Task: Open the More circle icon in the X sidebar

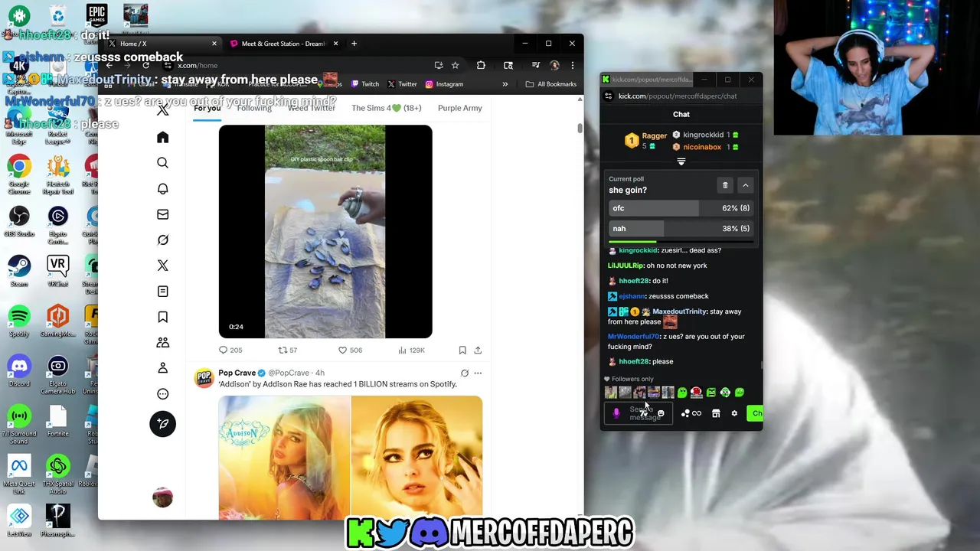Action: (x=162, y=394)
